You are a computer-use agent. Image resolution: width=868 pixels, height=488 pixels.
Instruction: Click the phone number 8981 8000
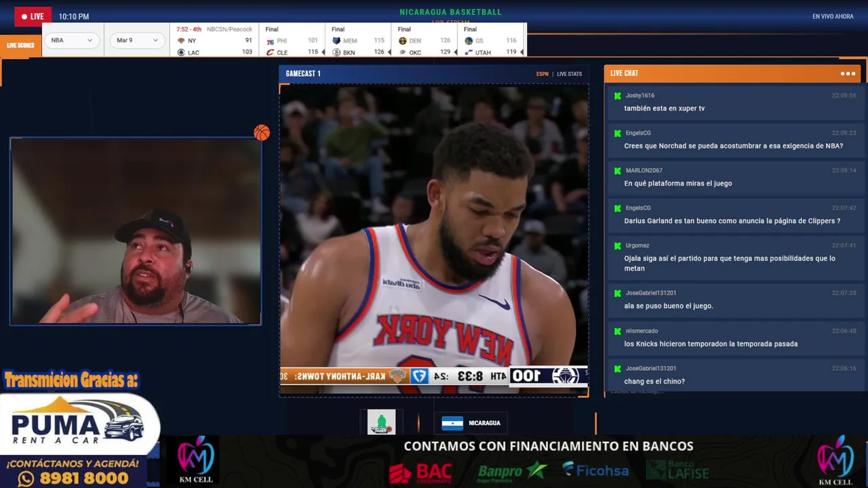(x=85, y=479)
